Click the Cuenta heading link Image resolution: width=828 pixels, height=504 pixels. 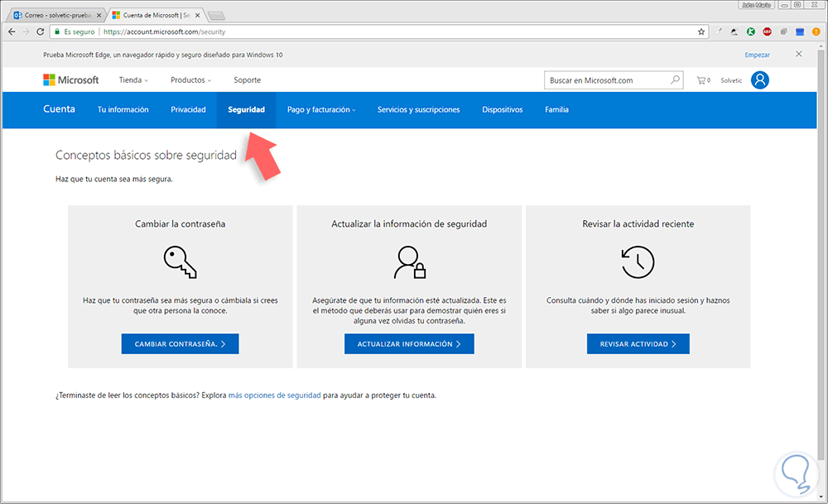pos(59,108)
